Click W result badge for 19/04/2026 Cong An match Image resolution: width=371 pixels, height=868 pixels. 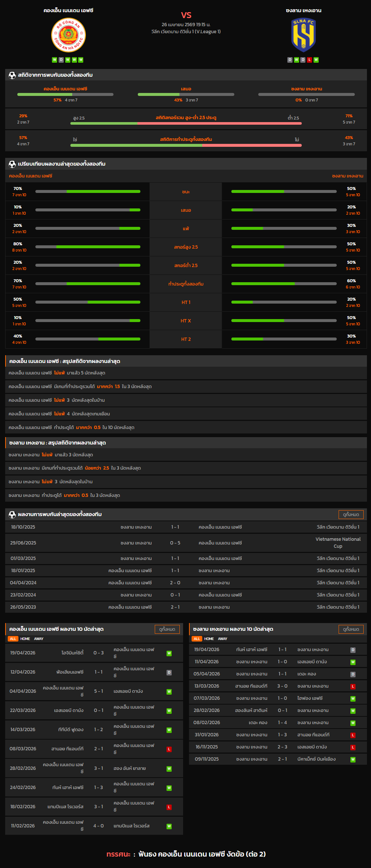[x=169, y=653]
